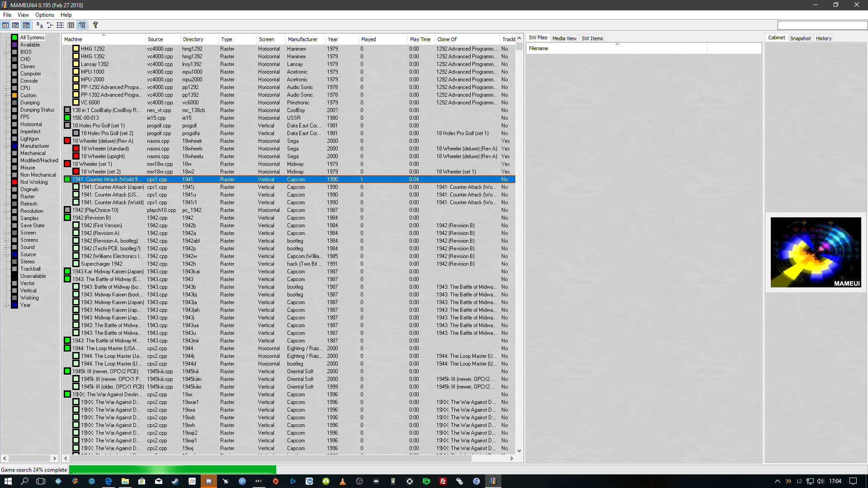
Task: Open the View menu
Action: click(x=23, y=15)
